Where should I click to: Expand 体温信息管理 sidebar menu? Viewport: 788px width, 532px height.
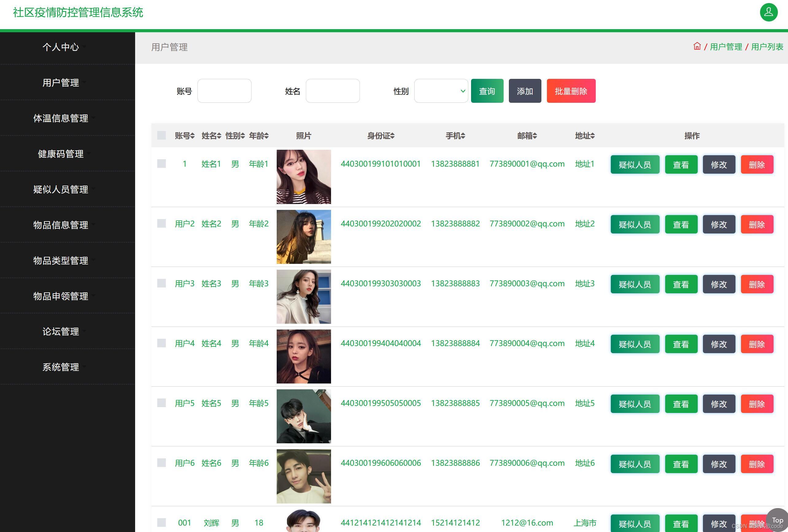point(61,118)
